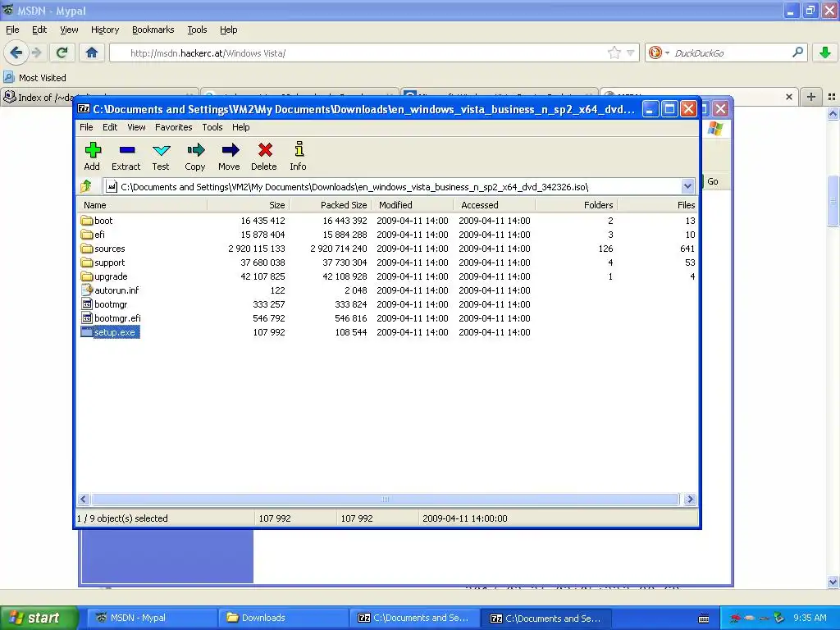Screen dimensions: 840x630
Task: Run the Test archive tool
Action: click(161, 150)
